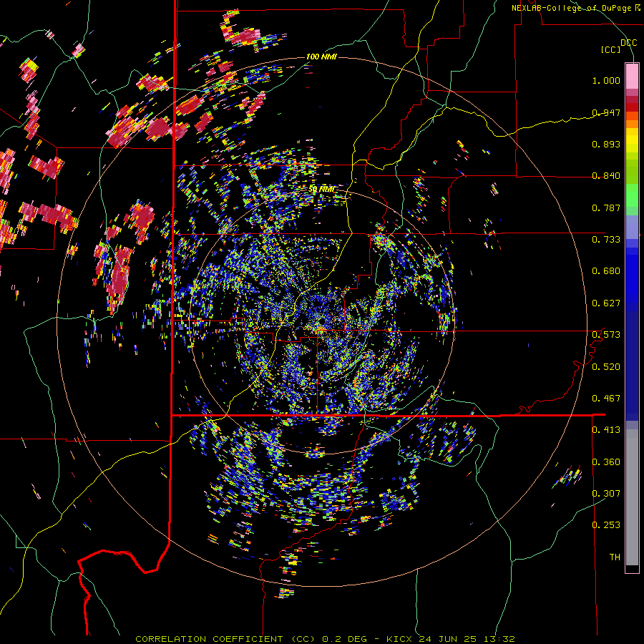Click the 0.573 colorbar value
This screenshot has height=644, width=644.
click(x=606, y=335)
